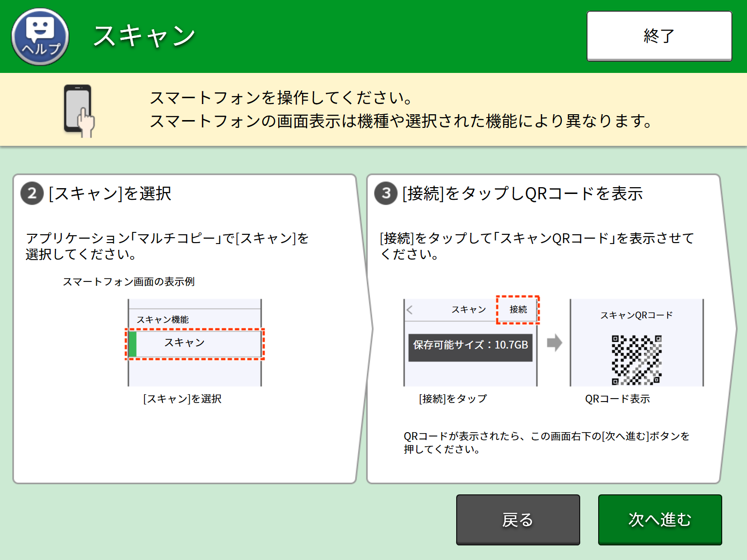
Task: Click the スキャンQRコード heading above the QR
Action: [x=636, y=315]
